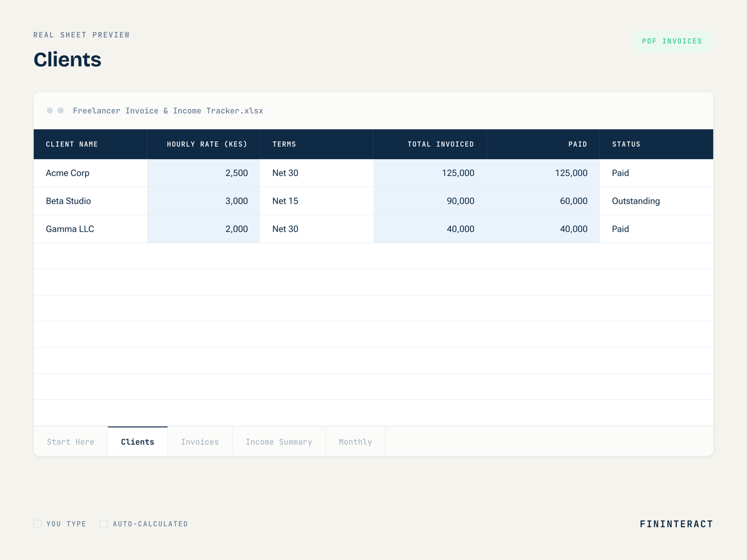747x560 pixels.
Task: Click the STATUS column header
Action: click(656, 144)
